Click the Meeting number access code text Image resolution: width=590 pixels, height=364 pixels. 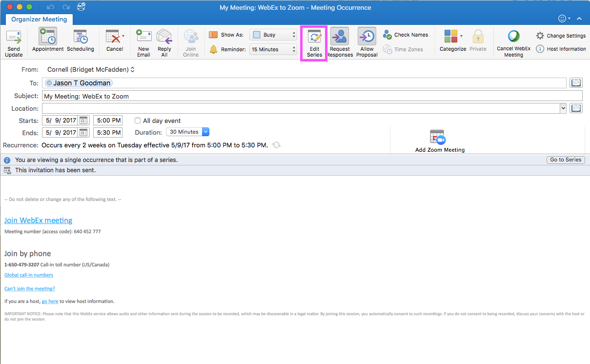tap(53, 232)
